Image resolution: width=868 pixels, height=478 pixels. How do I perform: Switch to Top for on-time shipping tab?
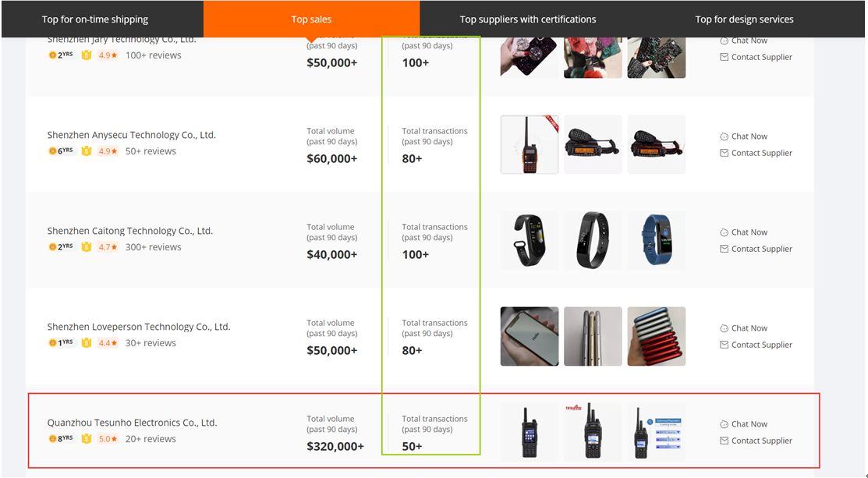click(95, 19)
